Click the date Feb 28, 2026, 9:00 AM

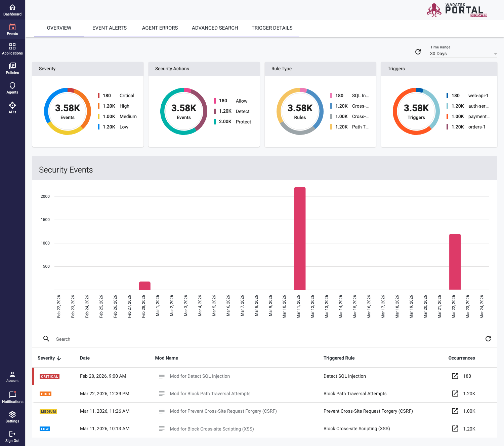pos(103,376)
